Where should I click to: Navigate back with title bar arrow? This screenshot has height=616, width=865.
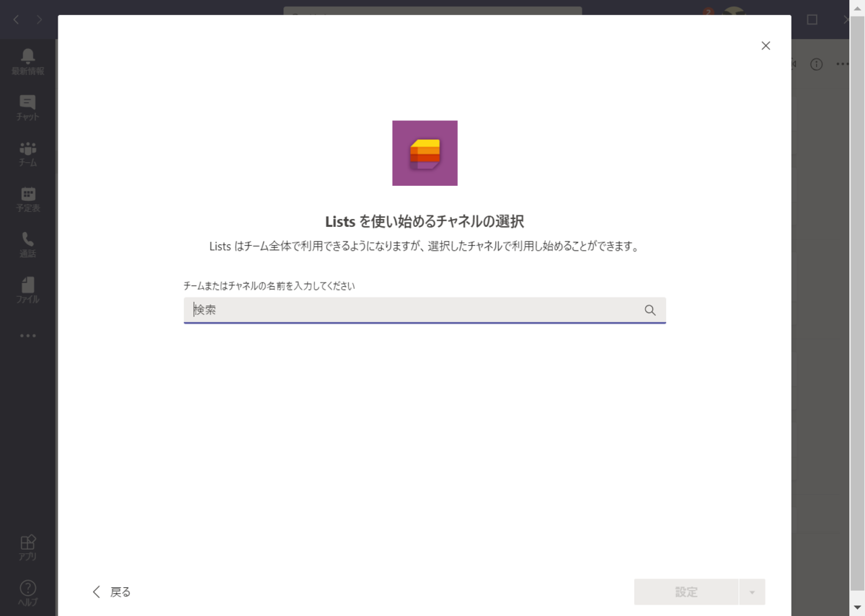click(16, 19)
